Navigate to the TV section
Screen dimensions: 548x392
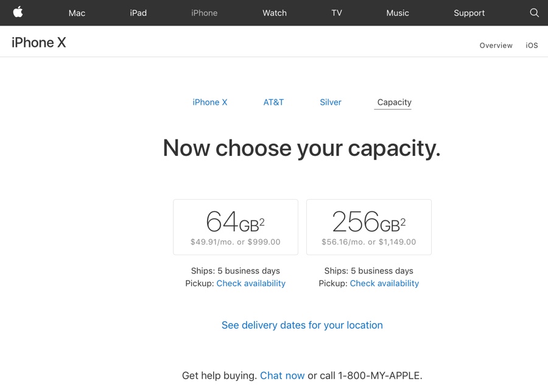coord(337,13)
